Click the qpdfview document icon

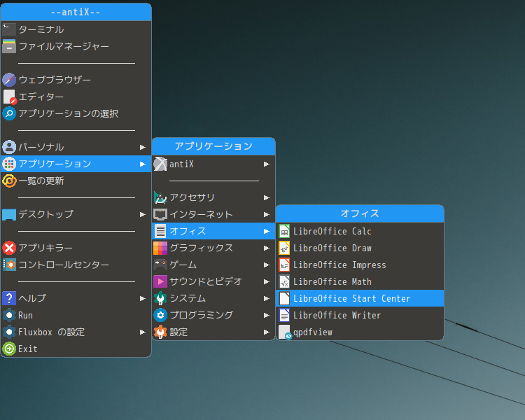point(285,332)
